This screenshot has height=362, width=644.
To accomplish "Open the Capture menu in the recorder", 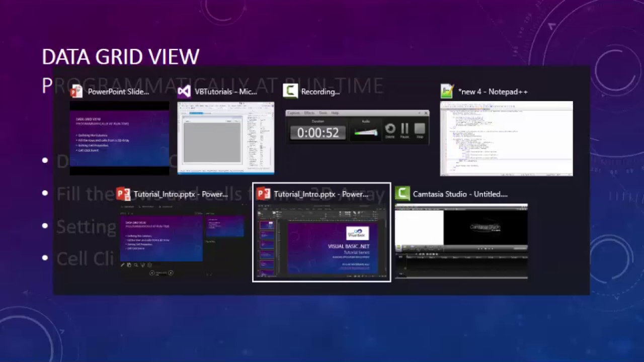I will [x=293, y=113].
